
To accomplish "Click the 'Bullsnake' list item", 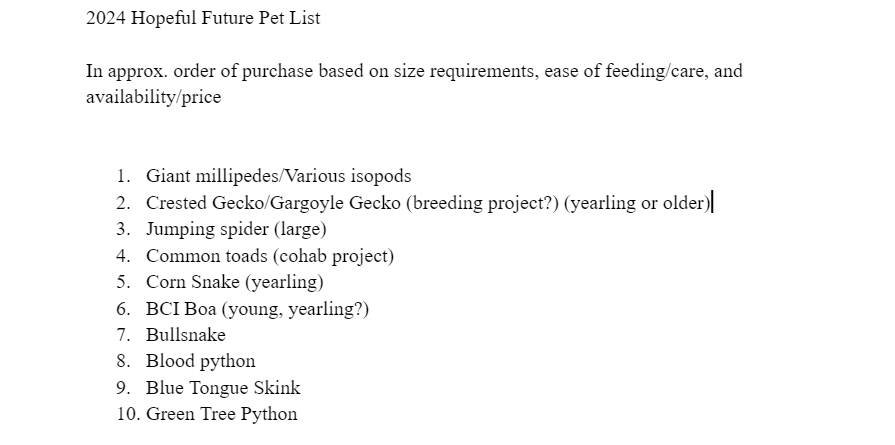I will pos(186,335).
